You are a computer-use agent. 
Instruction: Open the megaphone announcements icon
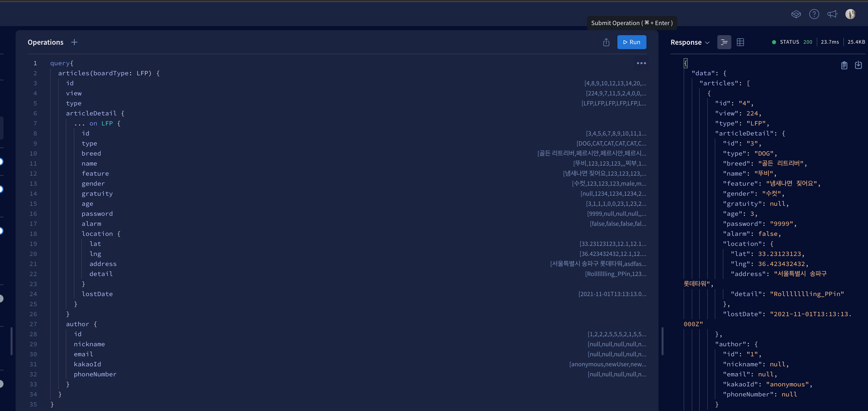832,14
